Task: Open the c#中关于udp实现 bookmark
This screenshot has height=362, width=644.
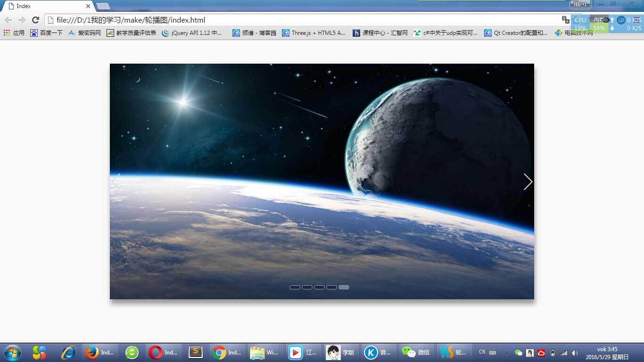Action: (x=446, y=33)
